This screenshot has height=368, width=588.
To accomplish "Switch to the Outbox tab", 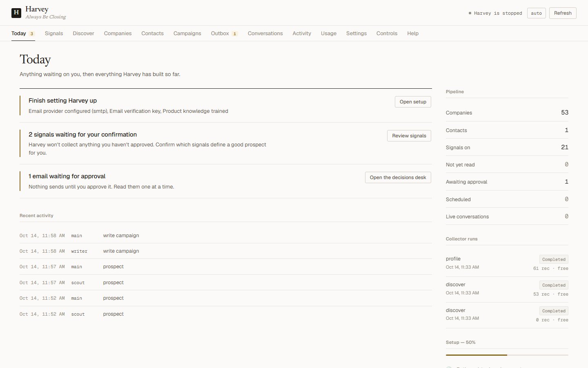I will [224, 34].
